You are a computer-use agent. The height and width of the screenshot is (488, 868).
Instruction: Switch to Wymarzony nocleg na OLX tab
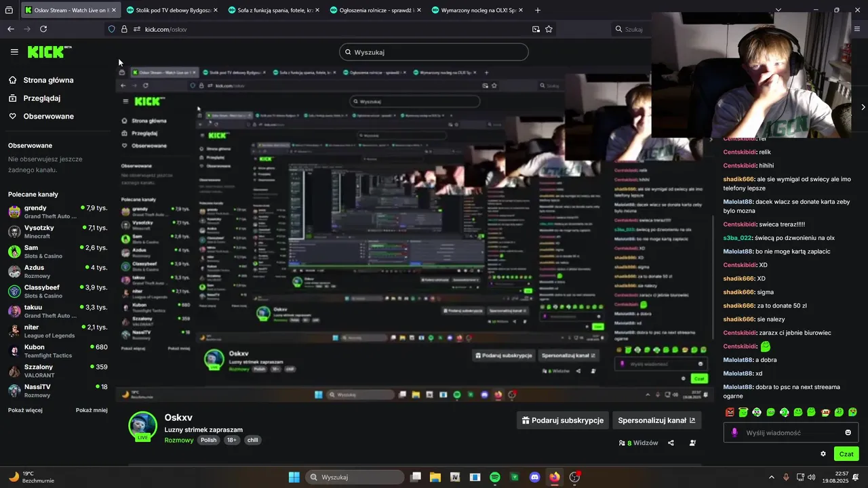(x=477, y=10)
